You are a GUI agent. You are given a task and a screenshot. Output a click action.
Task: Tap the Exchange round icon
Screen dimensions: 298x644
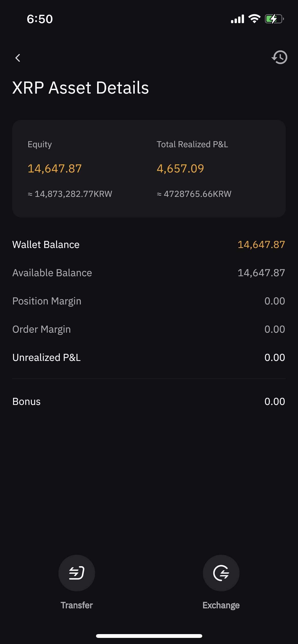coord(221,573)
